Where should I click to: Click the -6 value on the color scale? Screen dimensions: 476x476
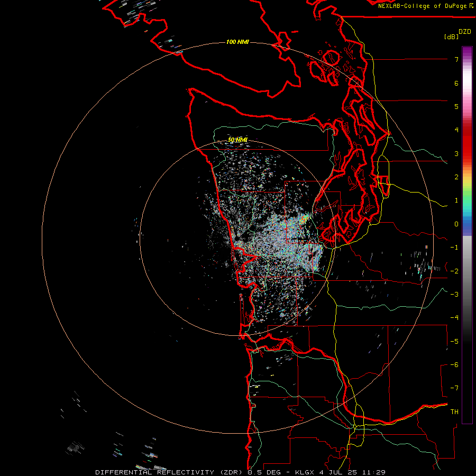[x=454, y=365]
